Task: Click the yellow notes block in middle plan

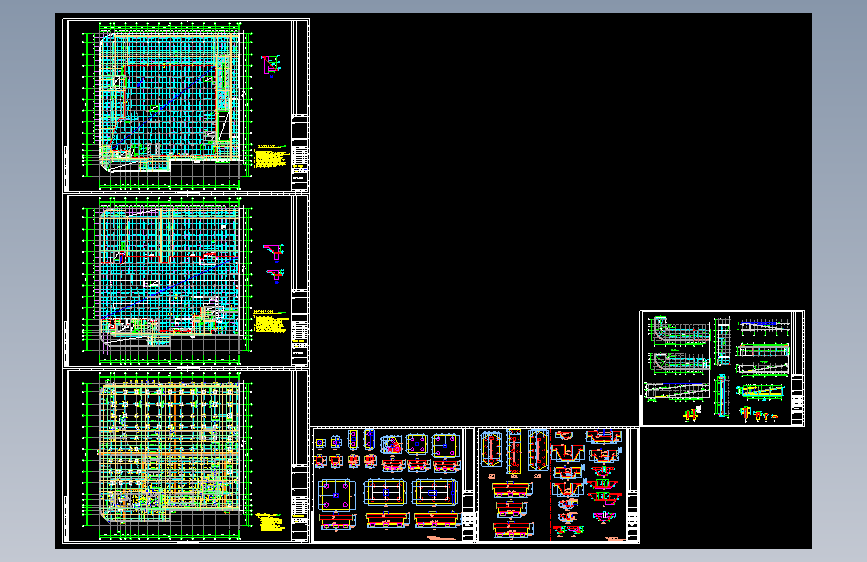Action: pos(271,321)
